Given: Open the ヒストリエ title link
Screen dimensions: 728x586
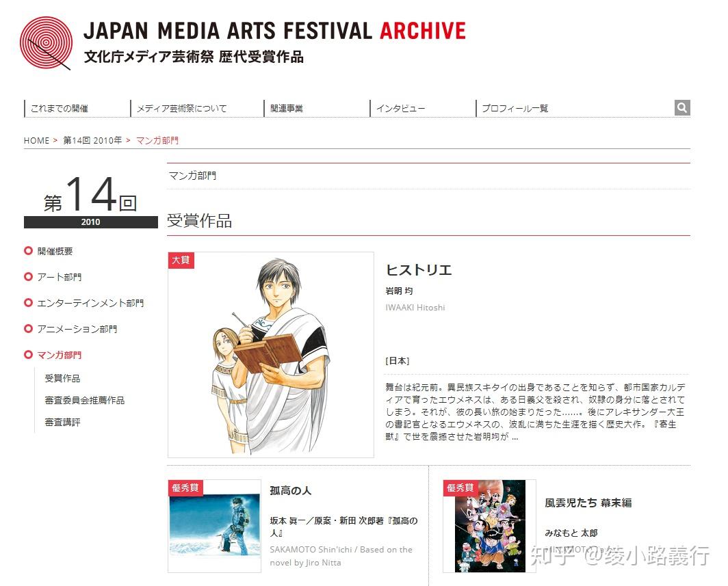Looking at the screenshot, I should [x=418, y=270].
